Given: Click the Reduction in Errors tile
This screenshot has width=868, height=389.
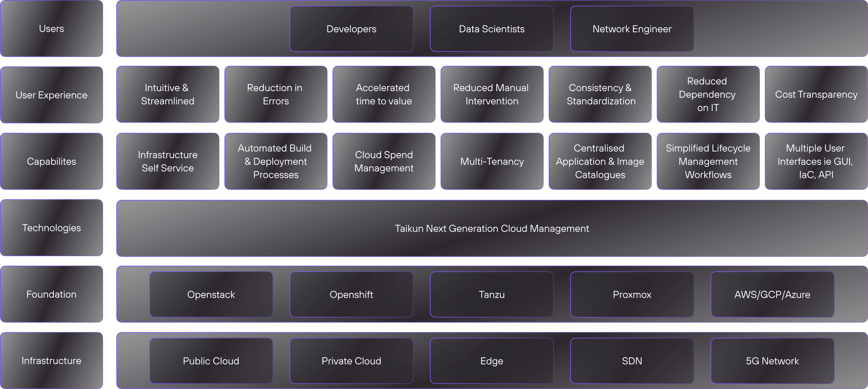Looking at the screenshot, I should (276, 94).
